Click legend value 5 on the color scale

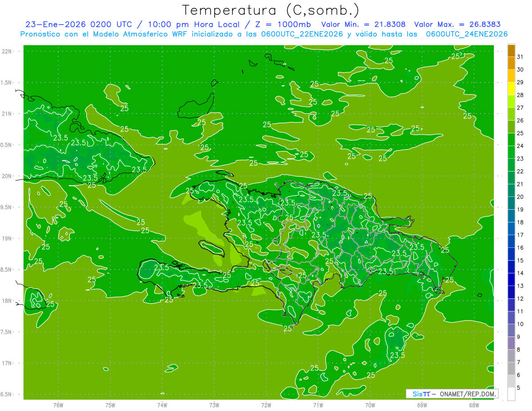pyautogui.click(x=519, y=388)
